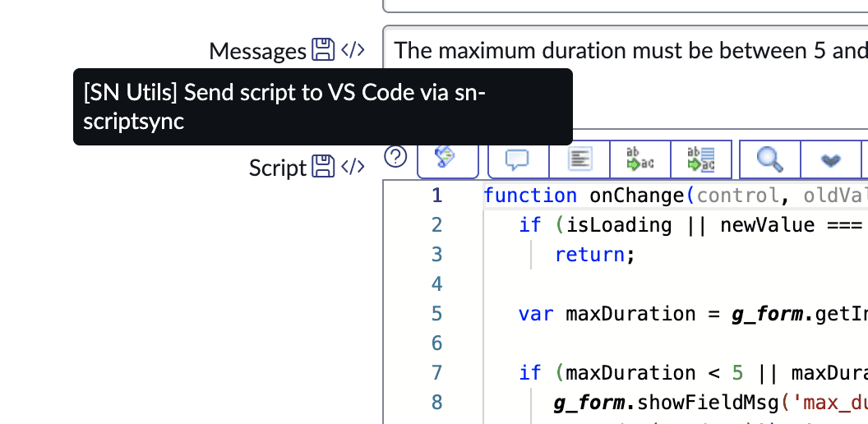Screen dimensions: 868x424
Task: Click 'isLoading' on line 2
Action: 618,225
